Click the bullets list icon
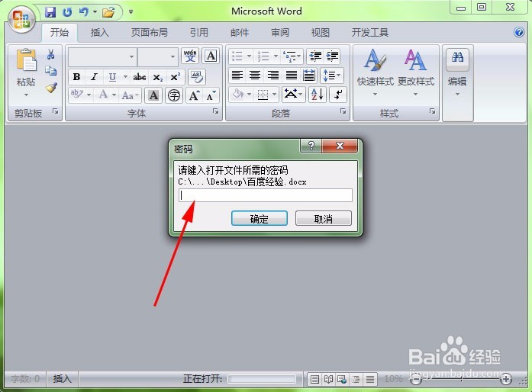532x392 pixels. click(x=237, y=56)
